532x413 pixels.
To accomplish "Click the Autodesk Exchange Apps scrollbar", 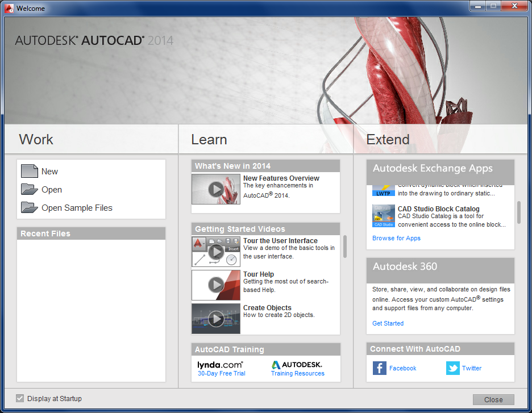I will point(519,212).
